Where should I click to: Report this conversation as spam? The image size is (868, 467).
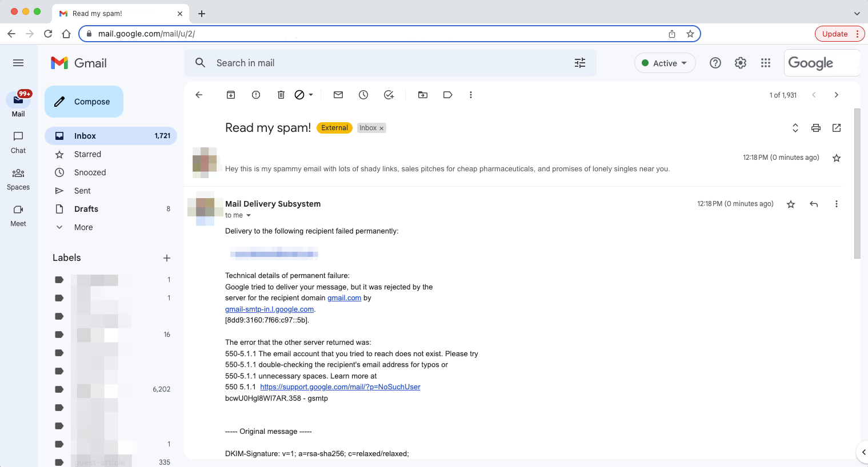pyautogui.click(x=256, y=95)
